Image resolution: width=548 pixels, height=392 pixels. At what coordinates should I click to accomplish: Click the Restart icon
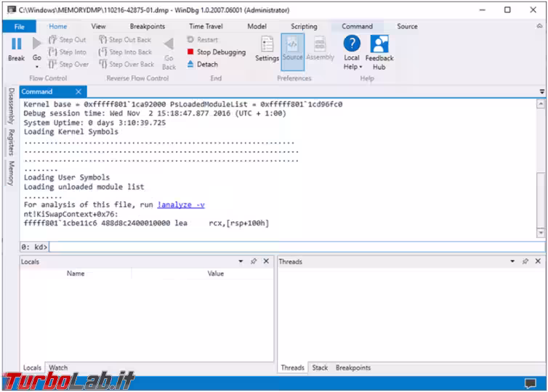[190, 39]
